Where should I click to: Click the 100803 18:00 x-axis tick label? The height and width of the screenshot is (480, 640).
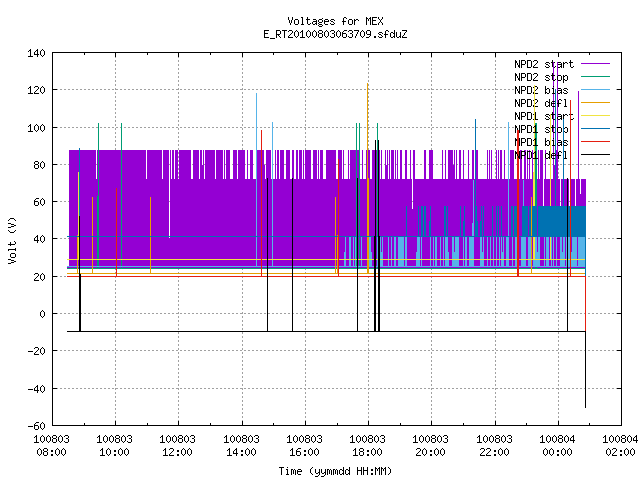(367, 446)
